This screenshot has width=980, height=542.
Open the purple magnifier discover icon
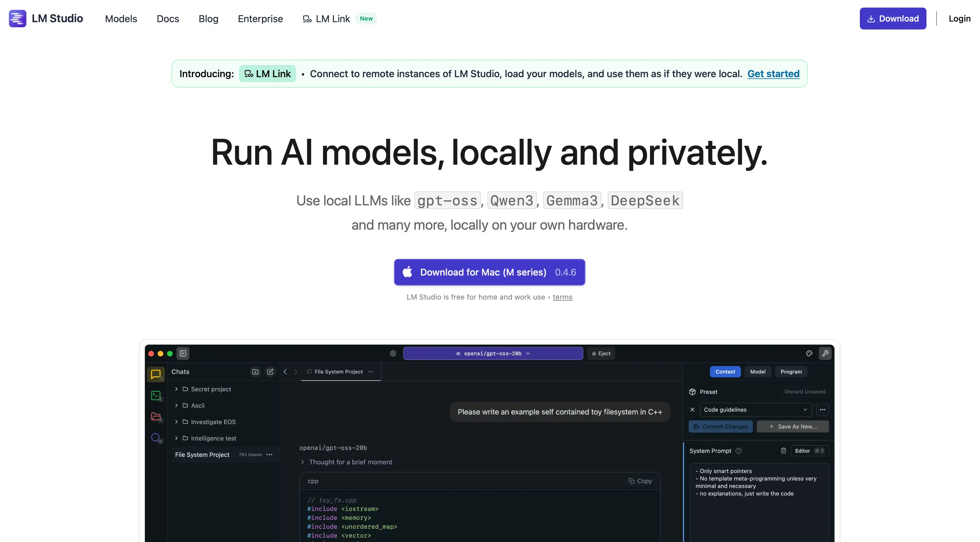(x=156, y=437)
